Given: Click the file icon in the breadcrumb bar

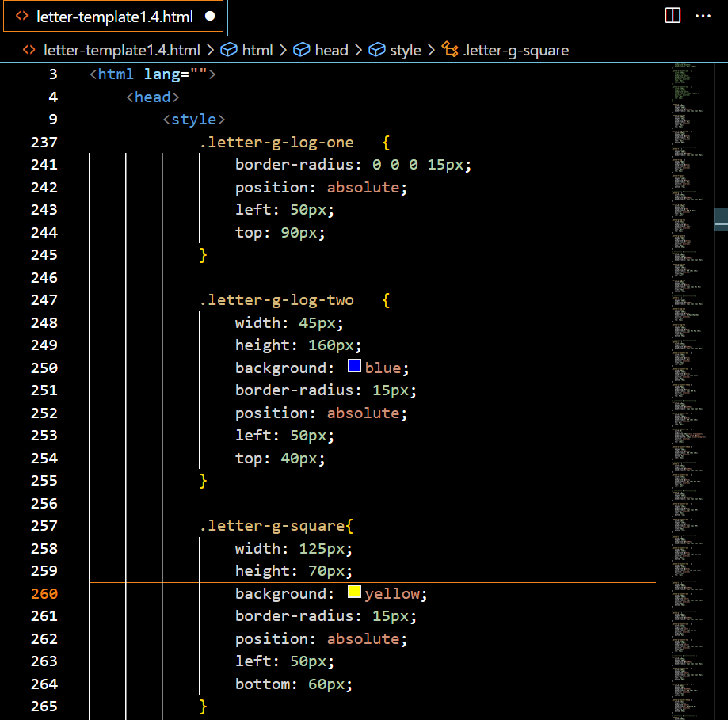Looking at the screenshot, I should tap(29, 50).
